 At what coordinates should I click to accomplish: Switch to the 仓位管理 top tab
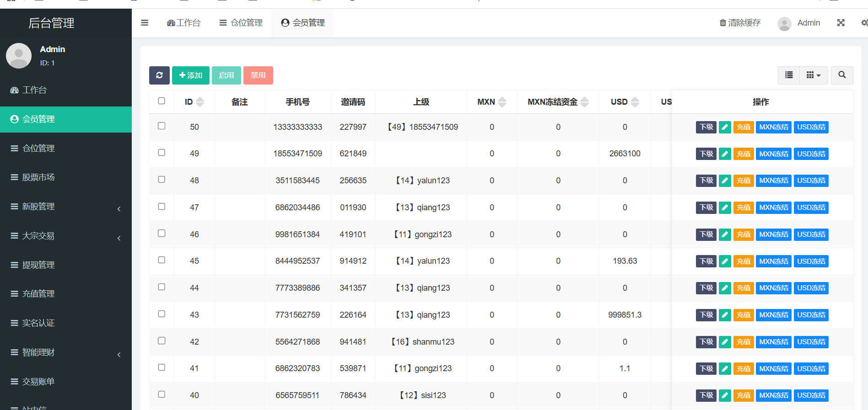(x=241, y=23)
